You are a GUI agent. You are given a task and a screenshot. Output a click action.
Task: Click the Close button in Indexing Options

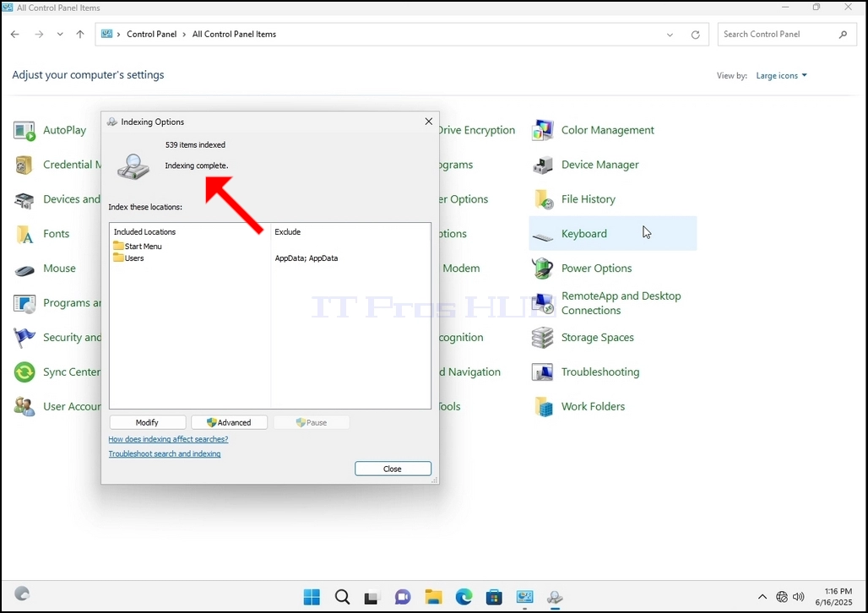pyautogui.click(x=393, y=469)
